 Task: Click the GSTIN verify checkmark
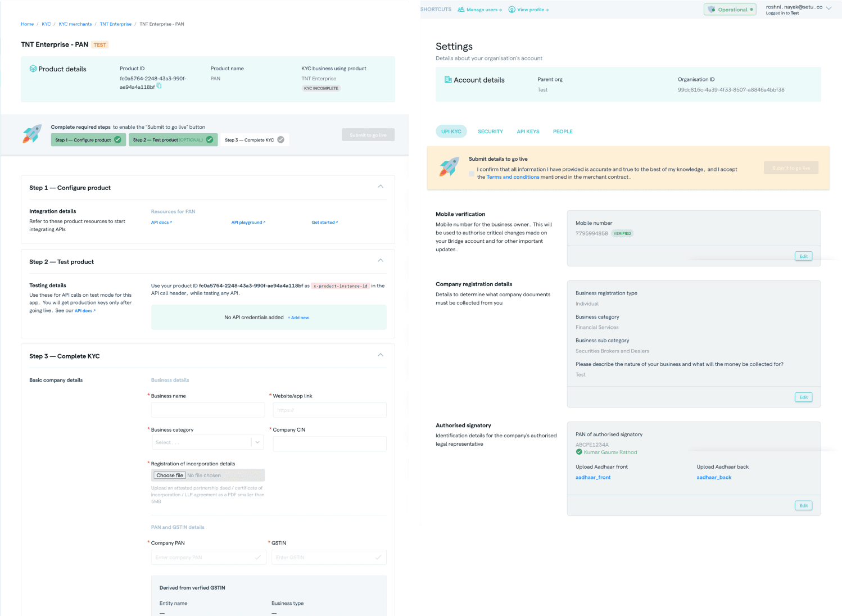[378, 557]
